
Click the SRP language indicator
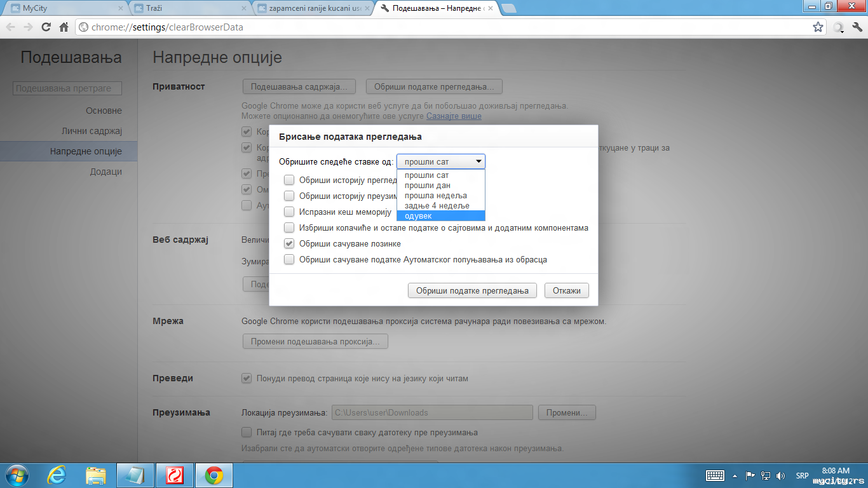pyautogui.click(x=802, y=475)
